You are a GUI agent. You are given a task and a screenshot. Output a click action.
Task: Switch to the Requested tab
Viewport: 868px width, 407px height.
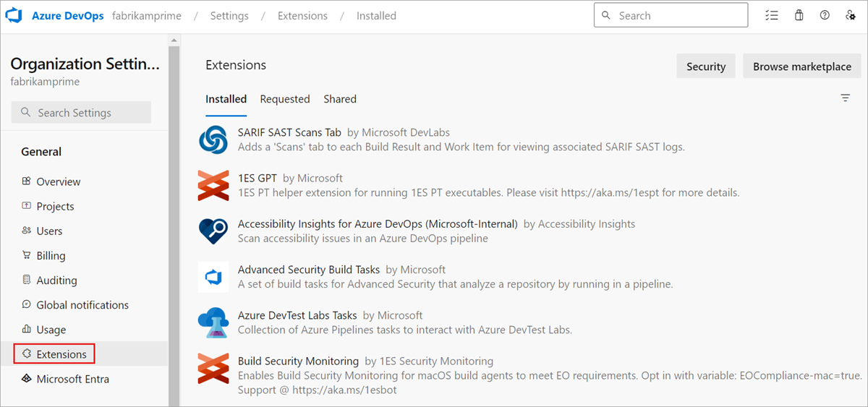tap(285, 99)
